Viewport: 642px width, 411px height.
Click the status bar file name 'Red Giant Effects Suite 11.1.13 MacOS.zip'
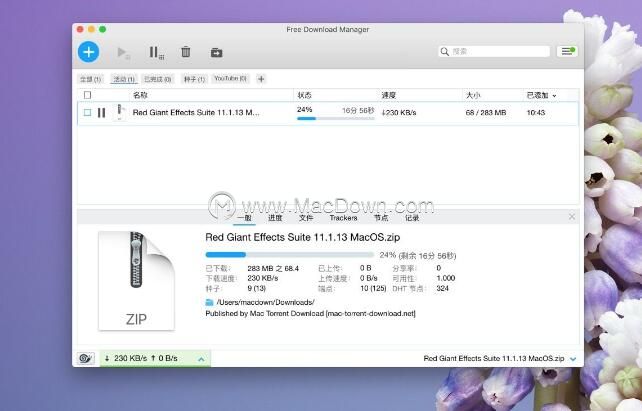tap(494, 359)
